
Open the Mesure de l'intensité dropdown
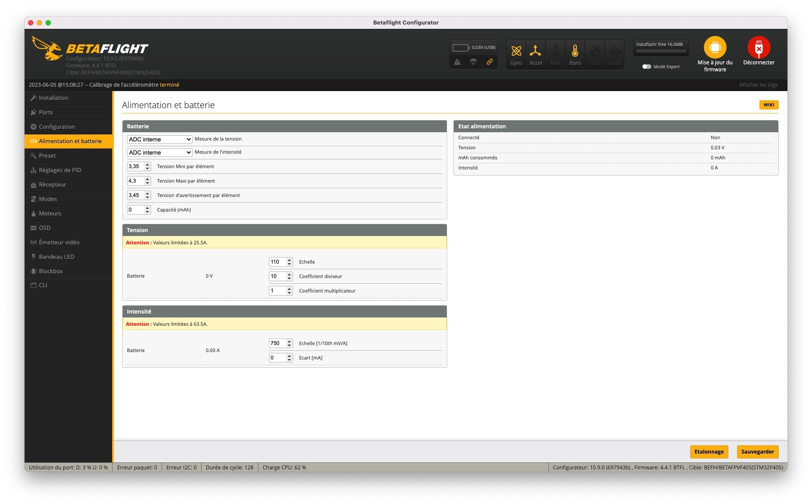(159, 152)
